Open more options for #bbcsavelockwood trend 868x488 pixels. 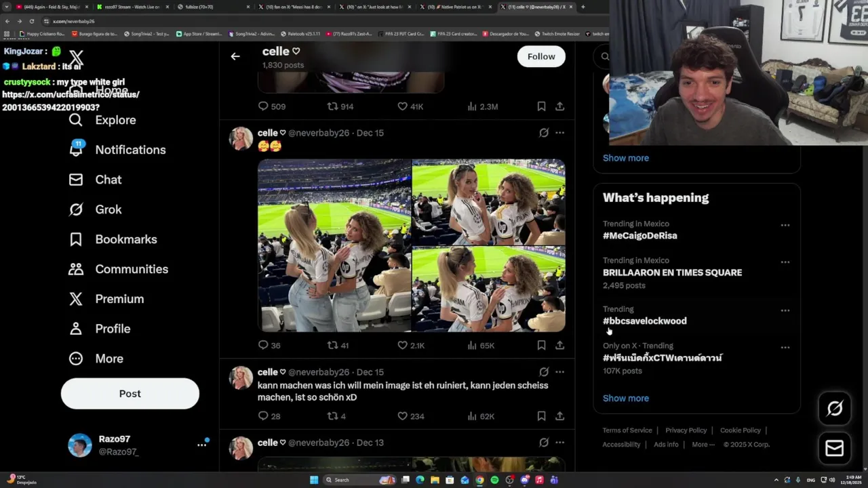785,310
